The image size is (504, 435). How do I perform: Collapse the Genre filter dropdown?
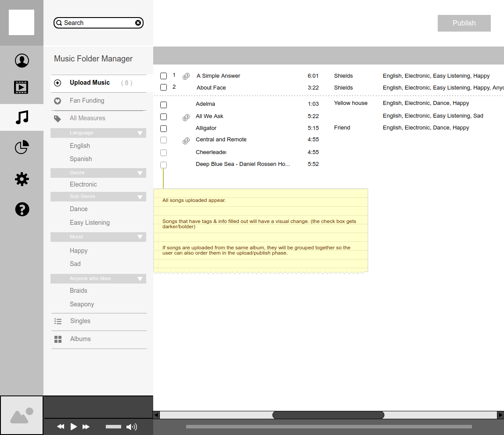[x=140, y=173]
